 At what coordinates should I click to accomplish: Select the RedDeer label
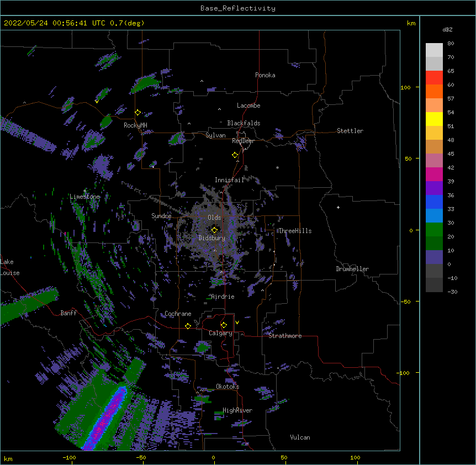click(x=243, y=141)
